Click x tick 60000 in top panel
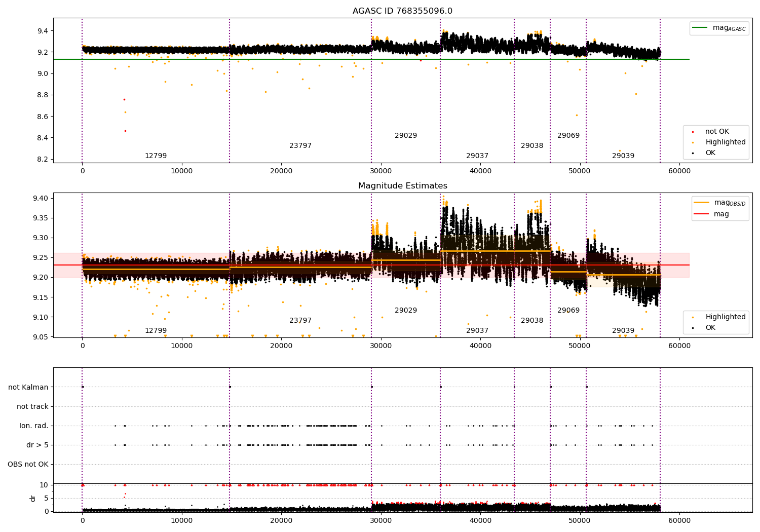This screenshot has width=760, height=532. [679, 171]
